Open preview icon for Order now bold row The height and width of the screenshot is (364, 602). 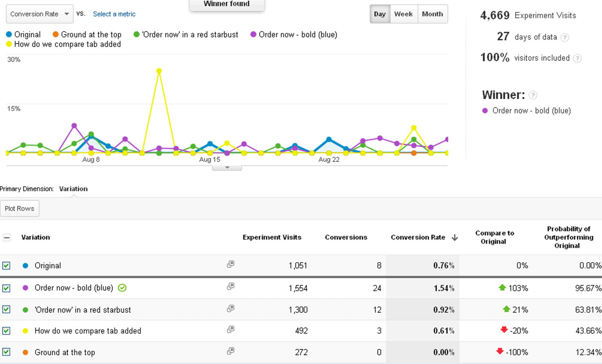click(231, 286)
